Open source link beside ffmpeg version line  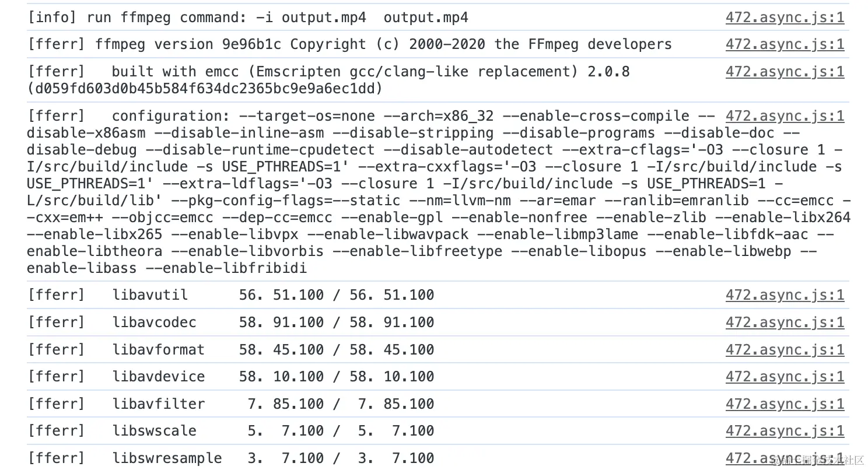coord(785,44)
